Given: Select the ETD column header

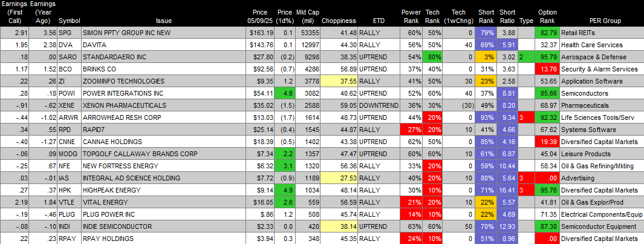Looking at the screenshot, I should pos(377,21).
